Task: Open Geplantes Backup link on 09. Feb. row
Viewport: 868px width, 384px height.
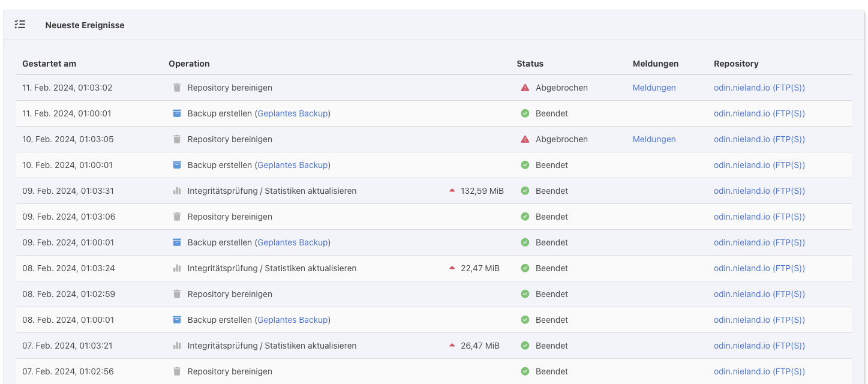Action: (292, 242)
